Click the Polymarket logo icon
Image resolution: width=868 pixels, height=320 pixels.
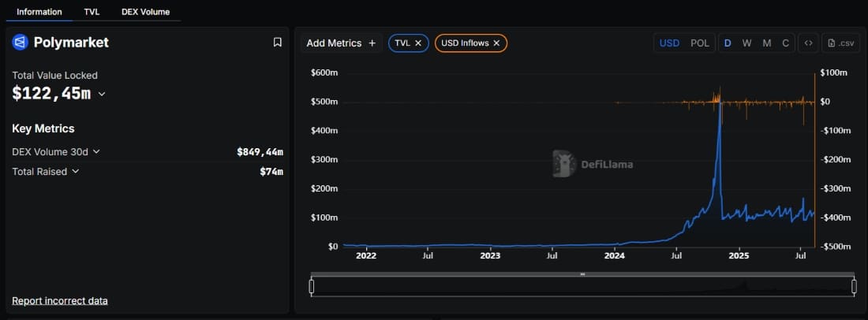pos(21,42)
